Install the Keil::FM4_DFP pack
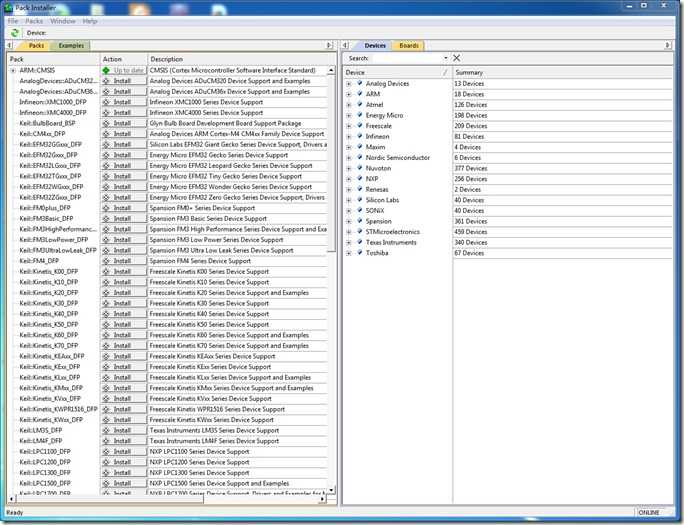Screen dimensions: 684x525 [x=124, y=261]
